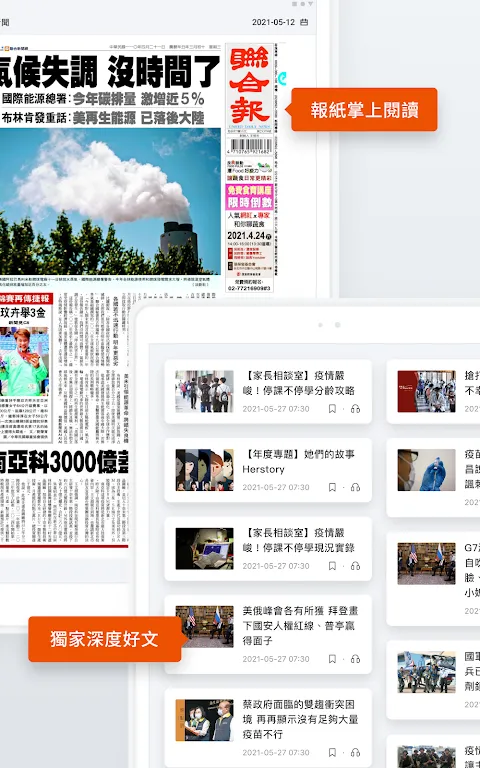Bookmark the 蔡政府面臨的雙趨衝突困境 article
Image resolution: width=480 pixels, height=768 pixels.
point(332,752)
